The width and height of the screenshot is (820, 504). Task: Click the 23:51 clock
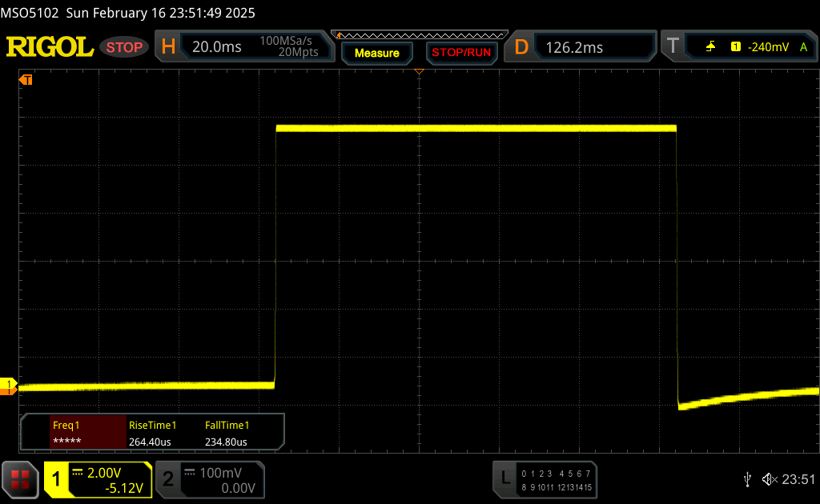click(x=798, y=479)
